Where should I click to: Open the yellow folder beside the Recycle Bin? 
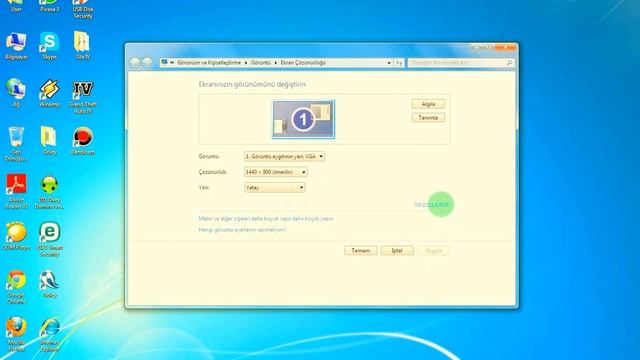(x=49, y=141)
